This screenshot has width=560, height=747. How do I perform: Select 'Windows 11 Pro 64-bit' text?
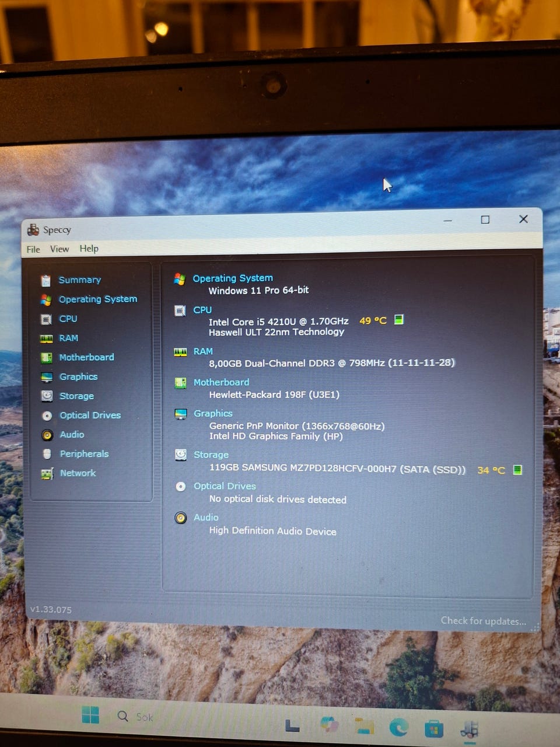(x=258, y=290)
